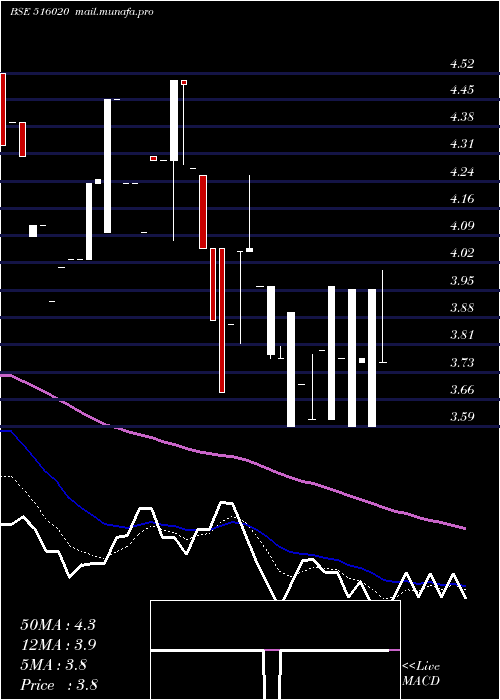This screenshot has width=500, height=700.
Task: Click the mail.munafa.pro title text
Action: (x=112, y=12)
